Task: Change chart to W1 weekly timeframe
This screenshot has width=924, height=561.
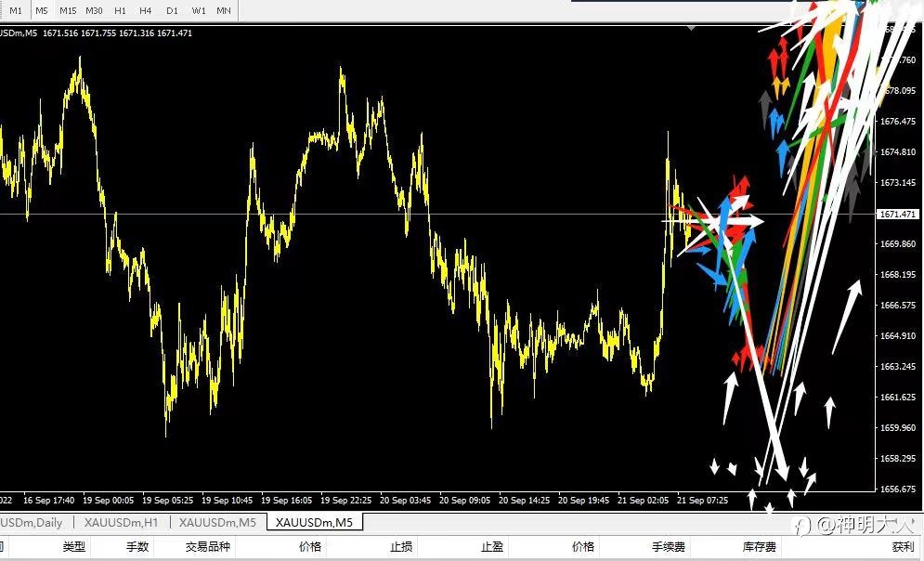Action: coord(199,10)
